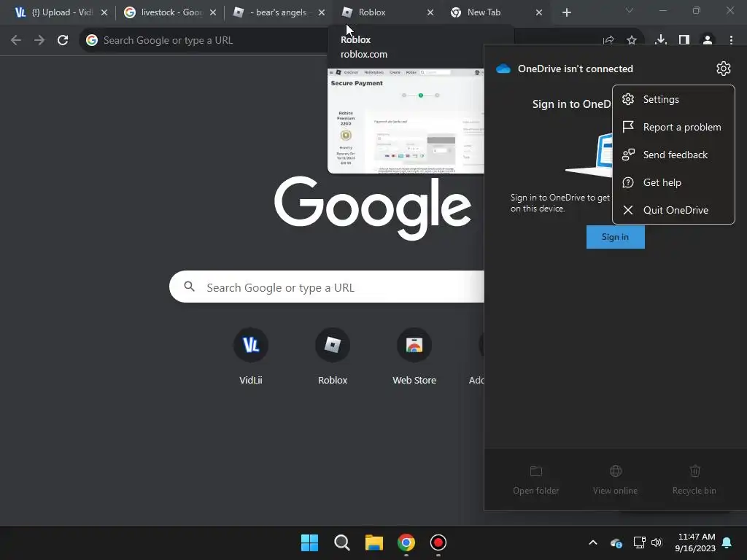Image resolution: width=747 pixels, height=560 pixels.
Task: Reload the page with refresh icon
Action: (x=63, y=40)
